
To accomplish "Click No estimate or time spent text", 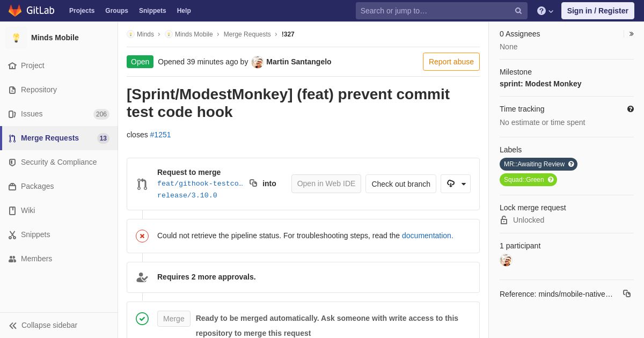I will click(x=543, y=122).
